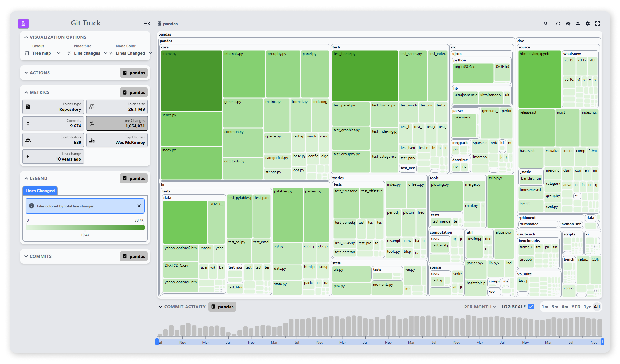Select tslib.pyx block
Image resolution: width=620 pixels, height=364 pixels.
pyautogui.click(x=500, y=201)
